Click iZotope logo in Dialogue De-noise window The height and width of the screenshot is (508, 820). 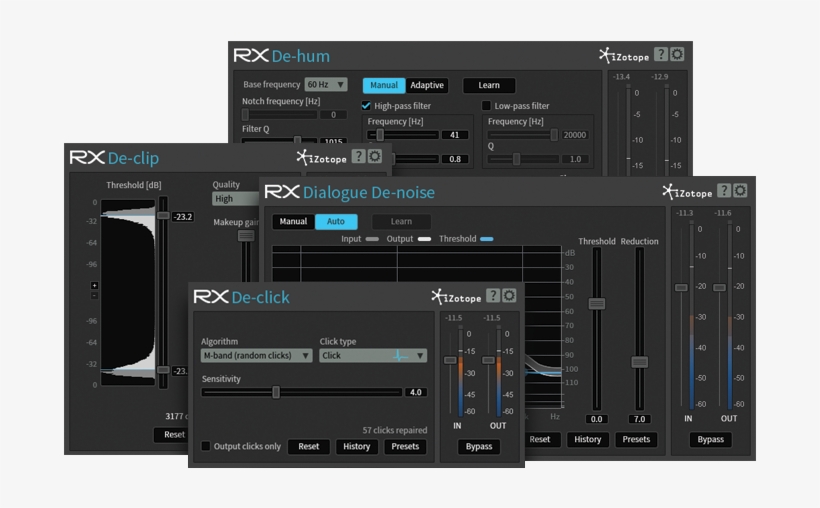coord(687,191)
